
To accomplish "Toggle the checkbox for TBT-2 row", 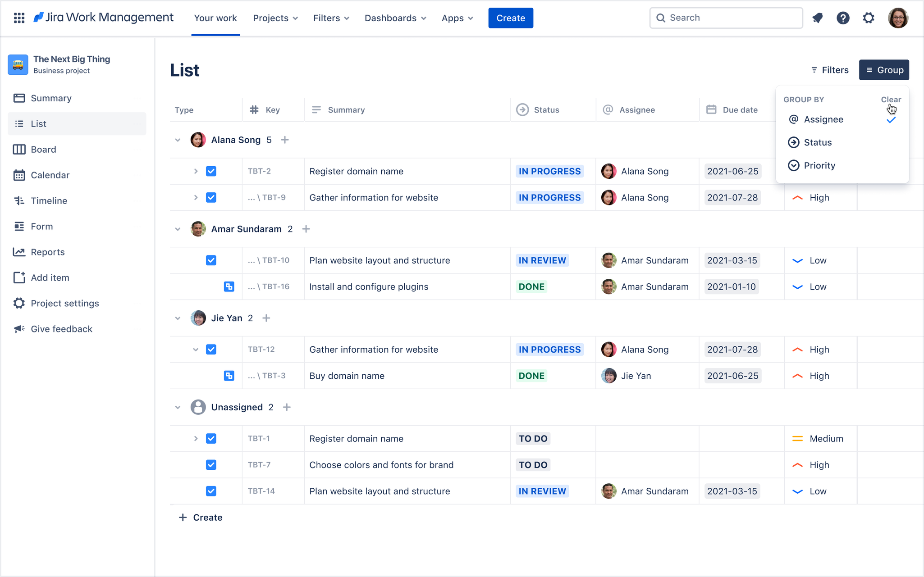I will (211, 172).
